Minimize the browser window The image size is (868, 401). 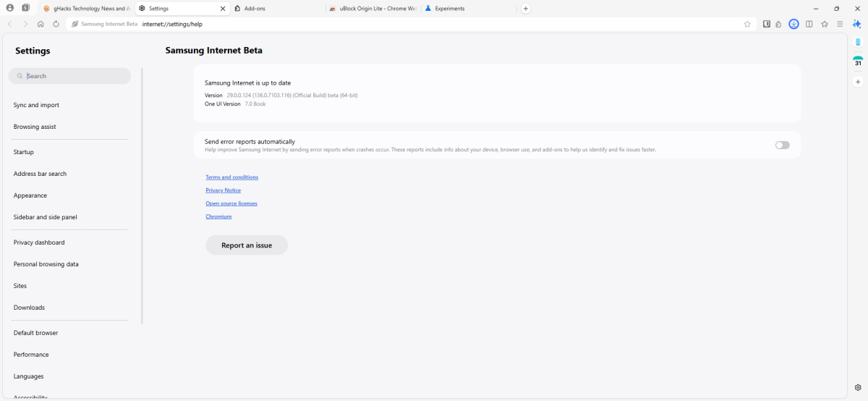tap(816, 9)
